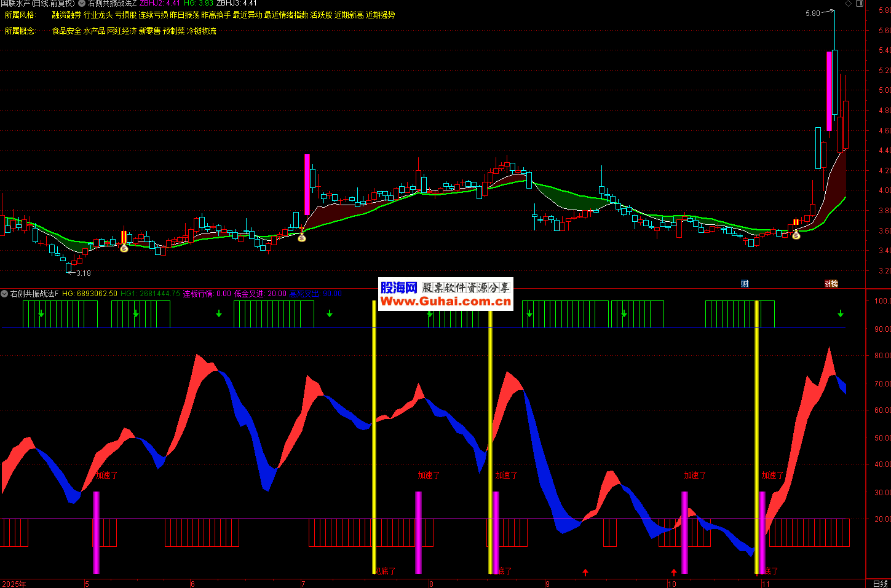Screen dimensions: 891x588
Task: Click the money bag signal in early July
Action: pos(302,237)
